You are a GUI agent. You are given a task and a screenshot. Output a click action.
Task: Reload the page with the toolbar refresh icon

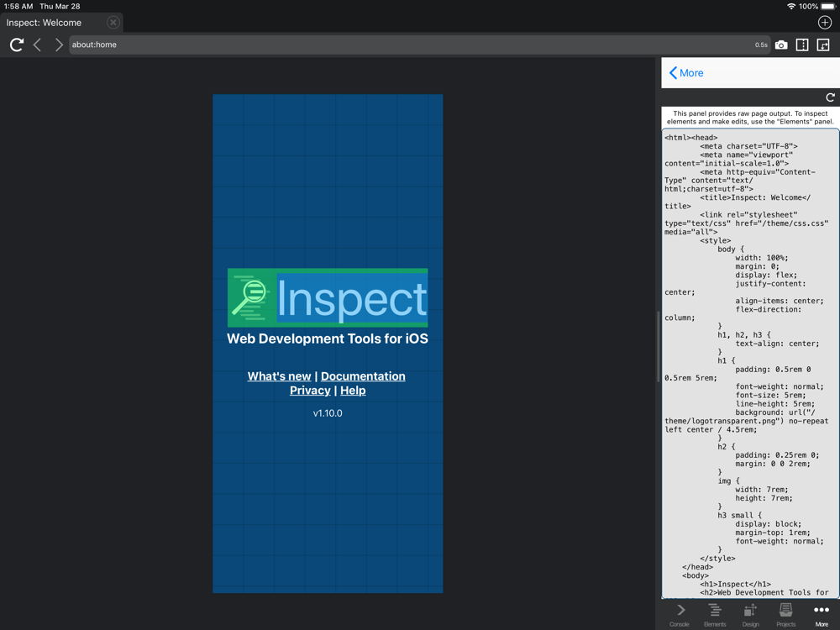click(17, 45)
